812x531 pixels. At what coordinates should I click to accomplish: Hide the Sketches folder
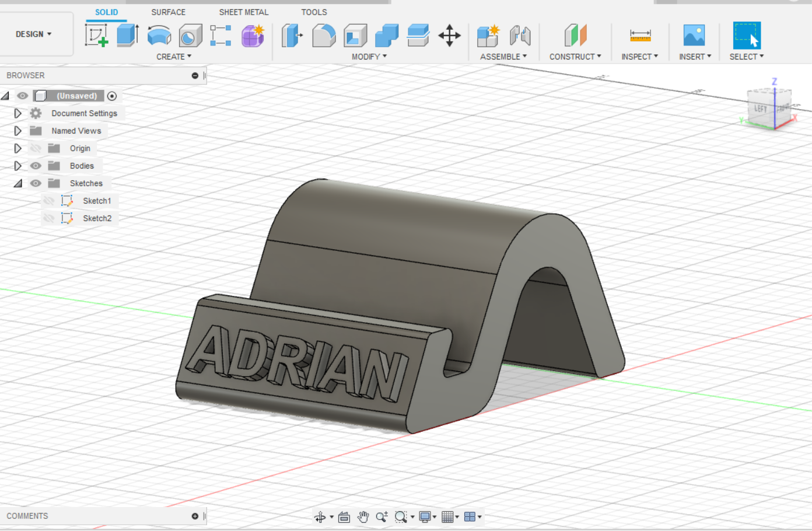[x=36, y=183]
